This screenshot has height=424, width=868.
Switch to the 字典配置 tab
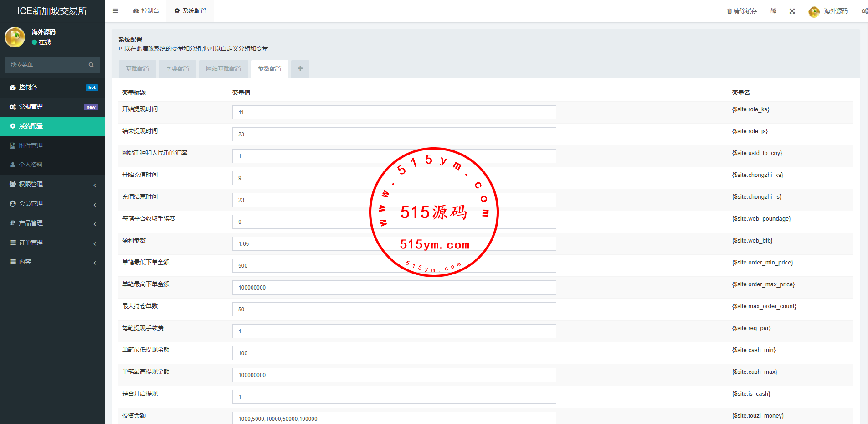point(178,69)
